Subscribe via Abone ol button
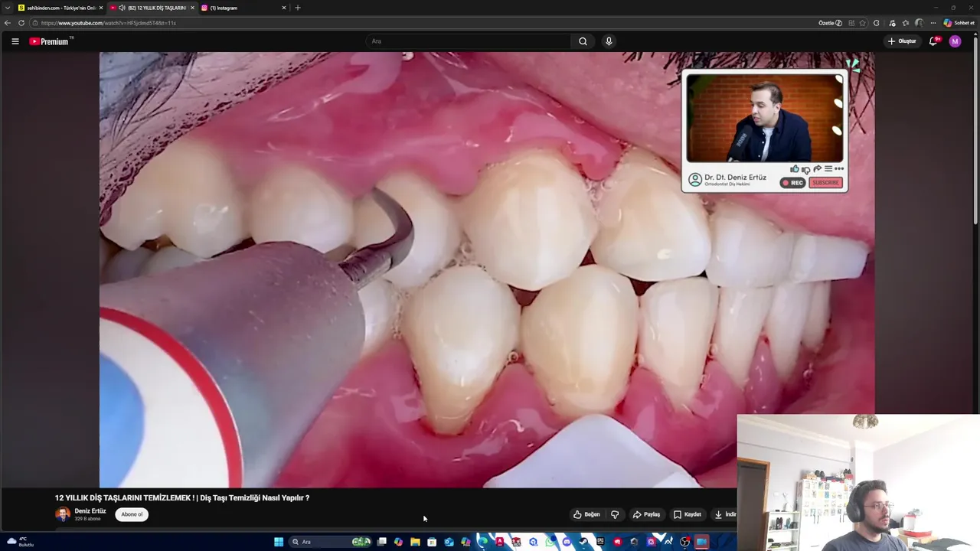Image resolution: width=980 pixels, height=551 pixels. click(x=132, y=514)
